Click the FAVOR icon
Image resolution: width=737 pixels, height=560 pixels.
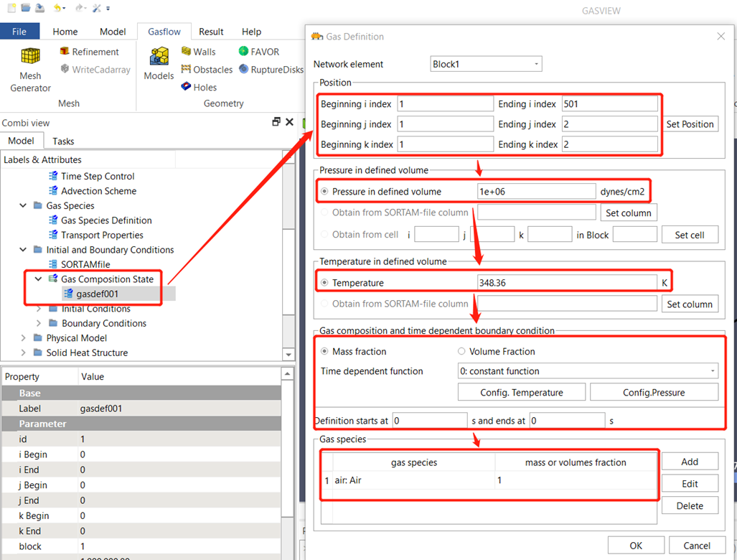coord(243,51)
